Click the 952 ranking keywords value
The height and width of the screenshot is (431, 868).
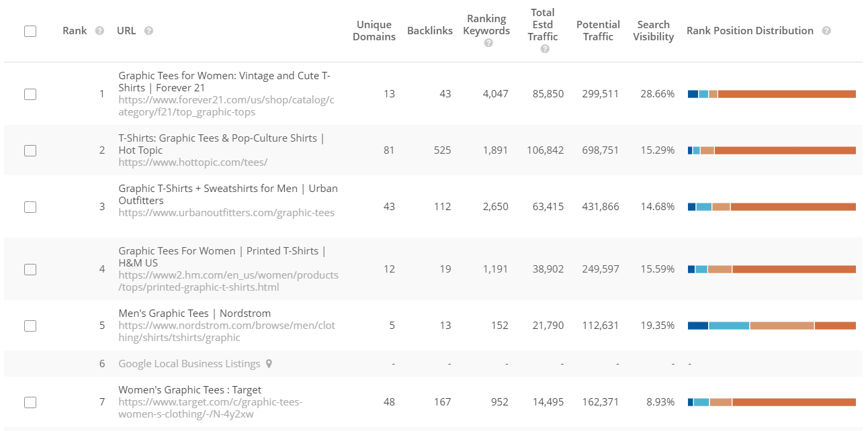pyautogui.click(x=500, y=402)
